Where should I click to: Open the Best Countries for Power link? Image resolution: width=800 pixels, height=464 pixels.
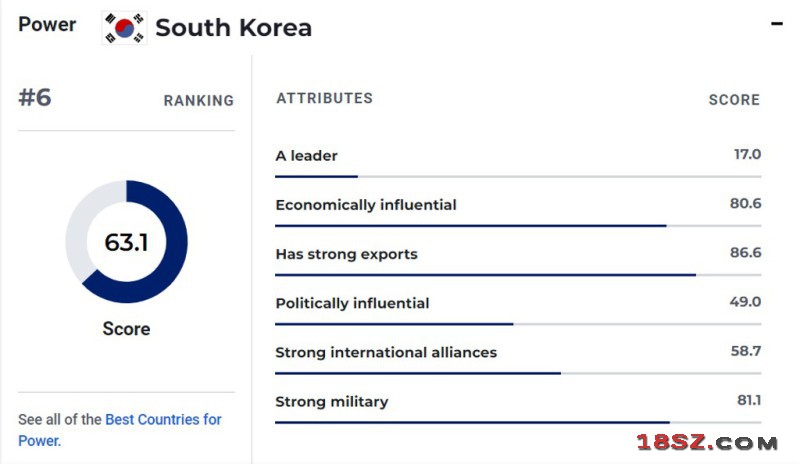(x=120, y=430)
